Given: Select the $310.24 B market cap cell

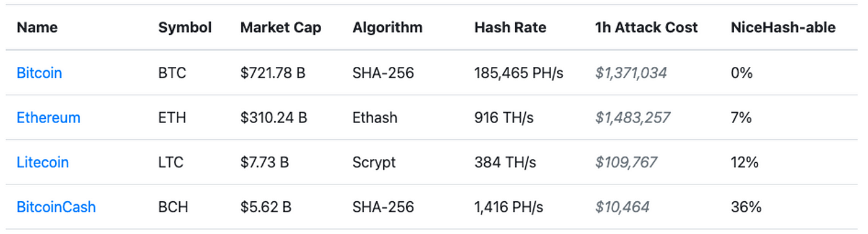Looking at the screenshot, I should tap(274, 118).
